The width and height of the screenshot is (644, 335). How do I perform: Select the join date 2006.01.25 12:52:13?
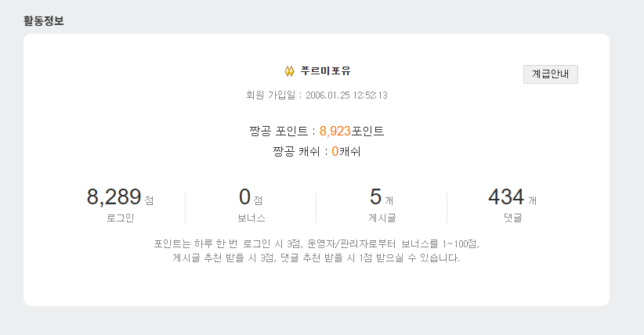pyautogui.click(x=347, y=95)
